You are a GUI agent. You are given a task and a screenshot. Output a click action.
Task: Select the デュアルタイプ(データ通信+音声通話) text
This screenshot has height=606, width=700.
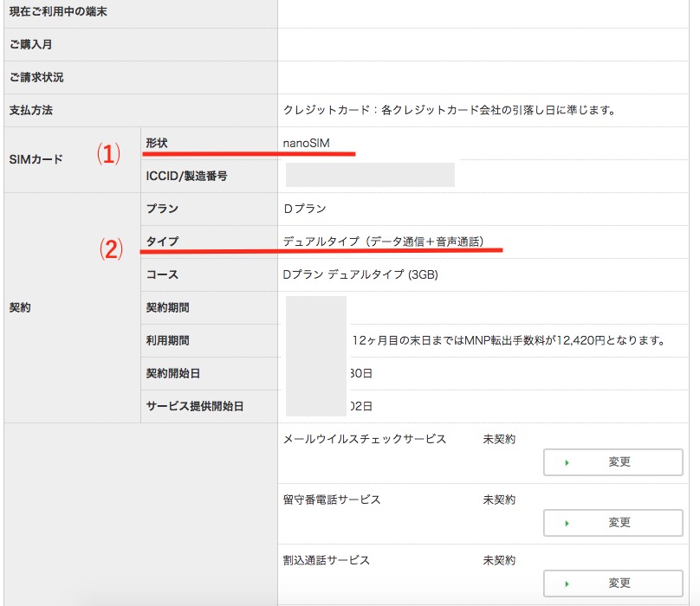point(383,242)
